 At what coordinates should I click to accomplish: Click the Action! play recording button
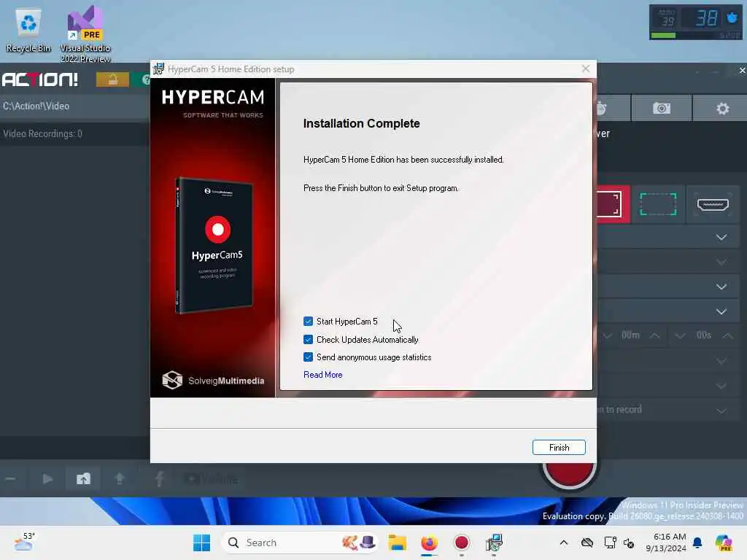(x=47, y=478)
